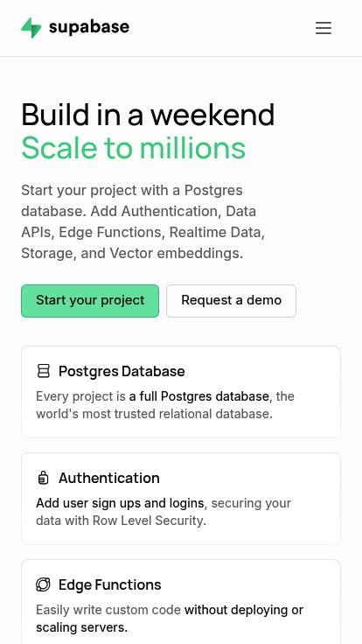362x644 pixels.
Task: Open the Authentication heading link
Action: pos(109,478)
